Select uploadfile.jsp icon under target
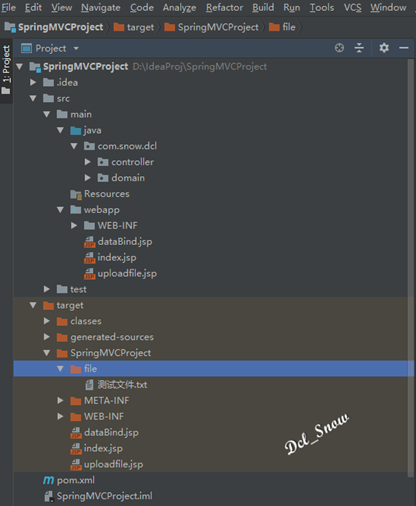Image resolution: width=416 pixels, height=506 pixels. coord(76,465)
